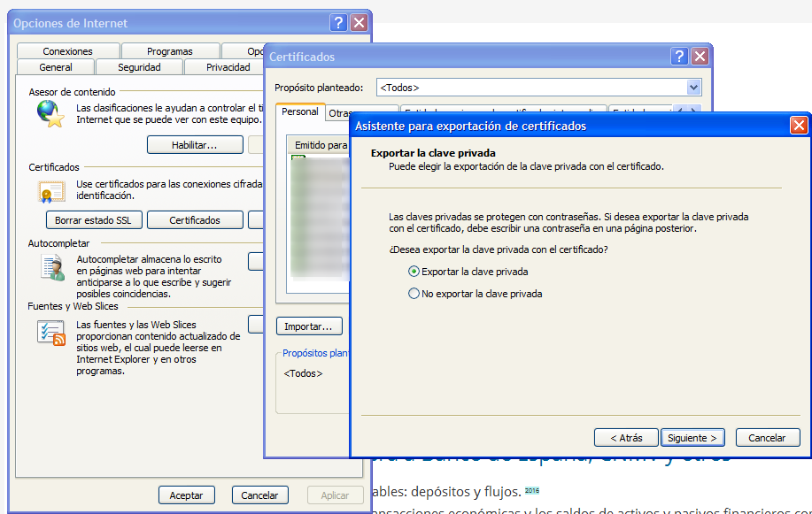Image resolution: width=812 pixels, height=514 pixels.
Task: Click the Importar button in Certificados
Action: 309,326
